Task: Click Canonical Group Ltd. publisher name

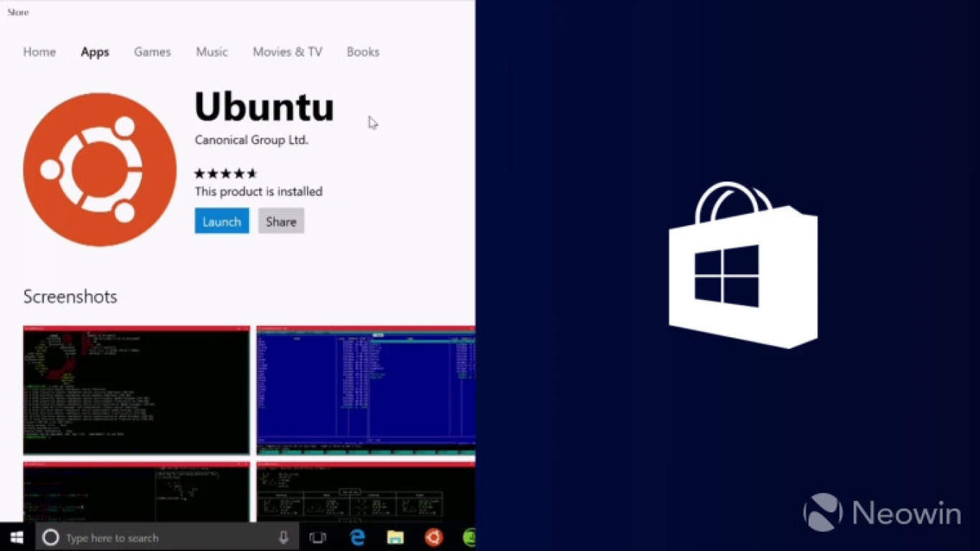Action: click(251, 140)
